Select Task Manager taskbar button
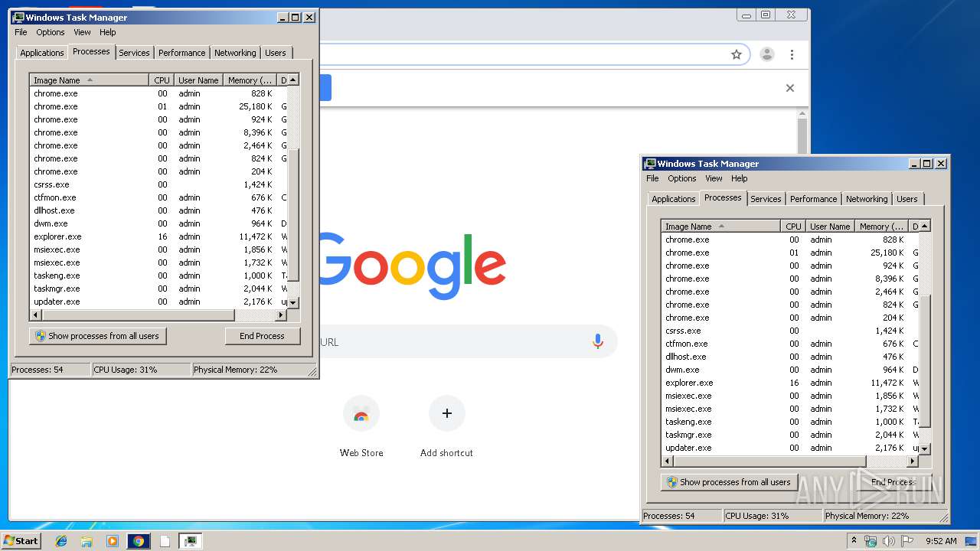Viewport: 980px width, 551px height. click(191, 541)
